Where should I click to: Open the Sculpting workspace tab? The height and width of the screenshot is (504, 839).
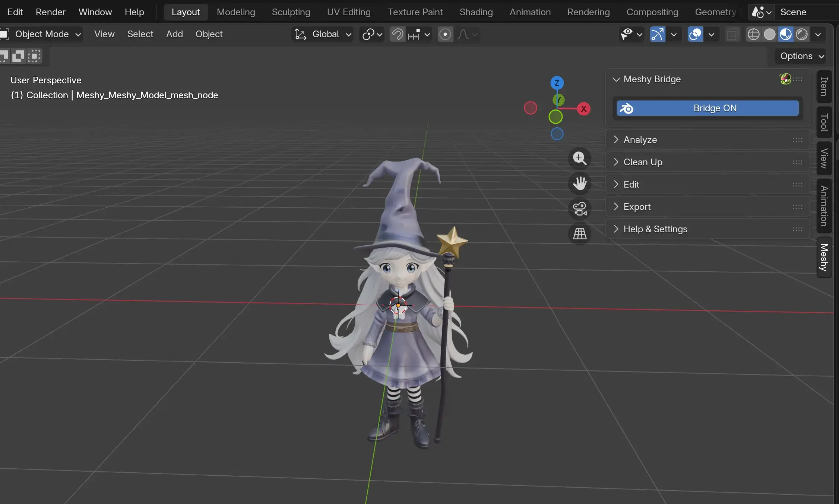tap(291, 12)
